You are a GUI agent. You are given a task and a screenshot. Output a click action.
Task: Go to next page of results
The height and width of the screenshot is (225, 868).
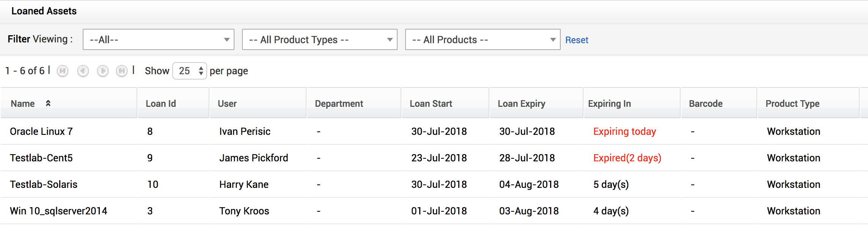coord(102,71)
